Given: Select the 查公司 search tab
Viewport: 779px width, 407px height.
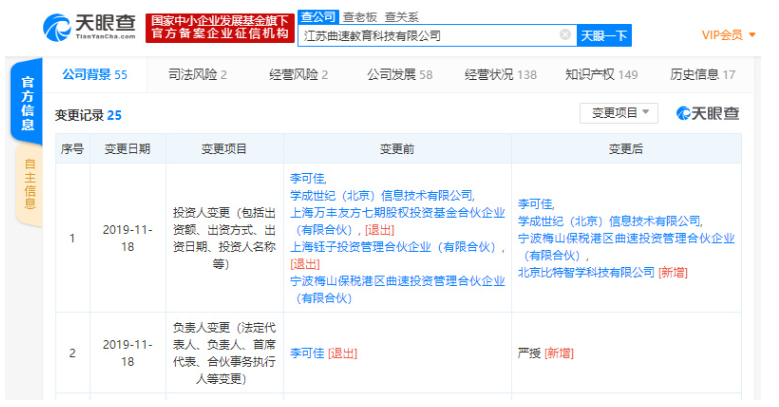Looking at the screenshot, I should coord(318,17).
